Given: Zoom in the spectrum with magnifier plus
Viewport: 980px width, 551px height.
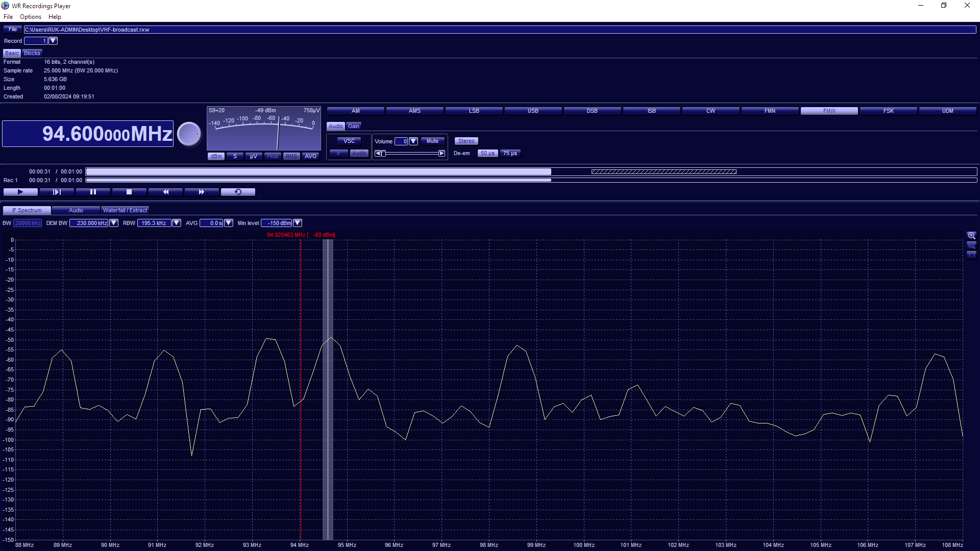Looking at the screenshot, I should 971,236.
